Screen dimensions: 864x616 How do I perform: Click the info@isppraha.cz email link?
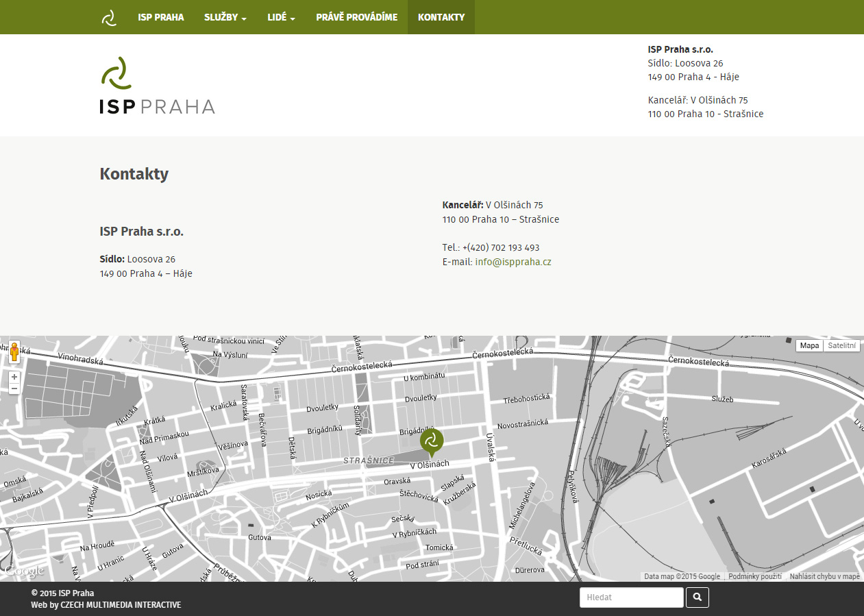[x=513, y=262]
